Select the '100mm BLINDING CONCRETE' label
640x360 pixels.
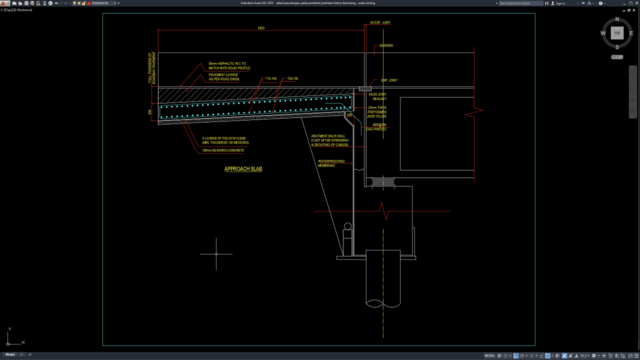pos(223,150)
